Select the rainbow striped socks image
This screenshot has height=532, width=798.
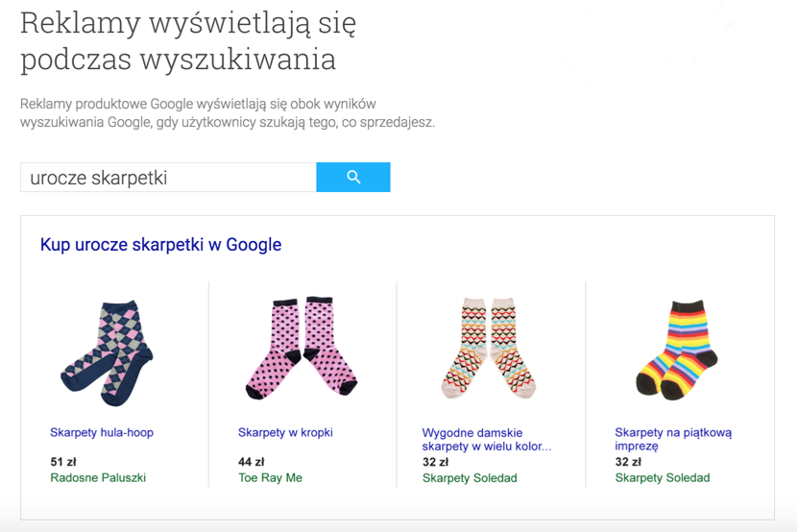click(677, 350)
